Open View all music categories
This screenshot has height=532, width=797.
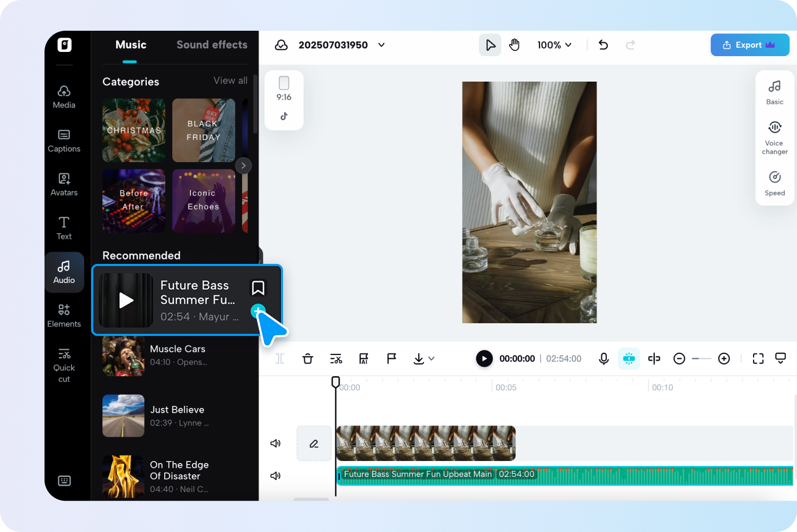[231, 81]
